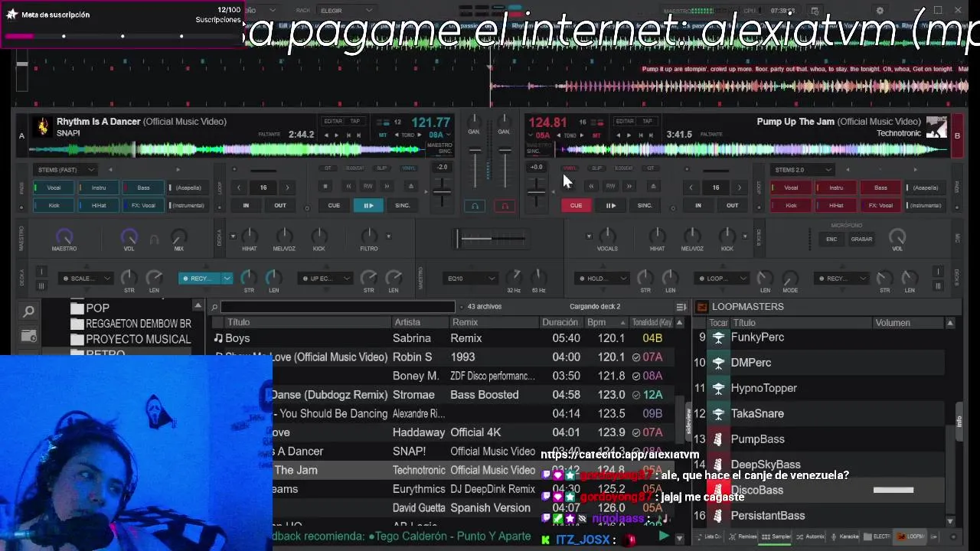Screen dimensions: 980x551
Task: Toggle the Acapella pad on deck B
Action: tap(926, 187)
